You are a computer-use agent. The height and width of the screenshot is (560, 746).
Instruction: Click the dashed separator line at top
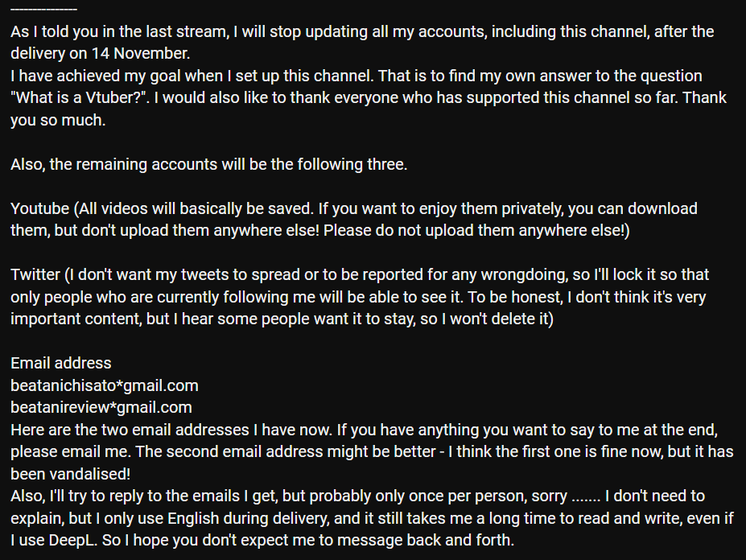pyautogui.click(x=44, y=10)
